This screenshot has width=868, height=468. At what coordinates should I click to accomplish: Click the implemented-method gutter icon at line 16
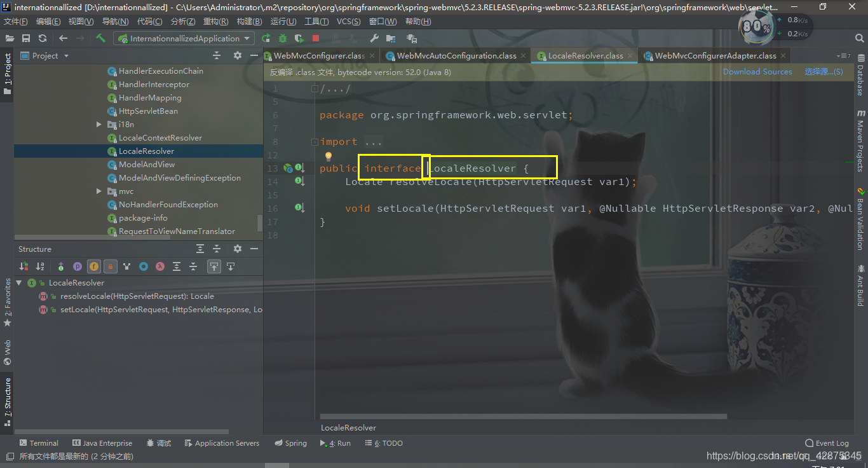(299, 208)
